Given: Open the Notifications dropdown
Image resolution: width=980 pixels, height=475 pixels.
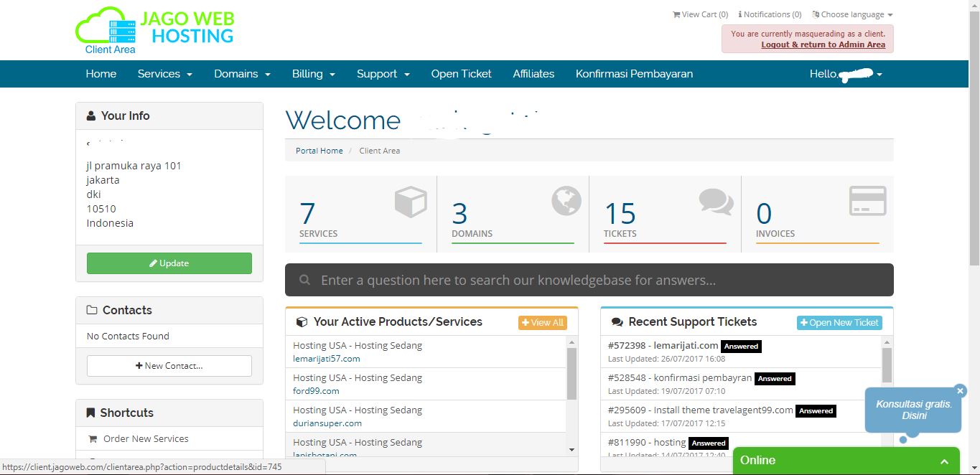Looking at the screenshot, I should [770, 14].
